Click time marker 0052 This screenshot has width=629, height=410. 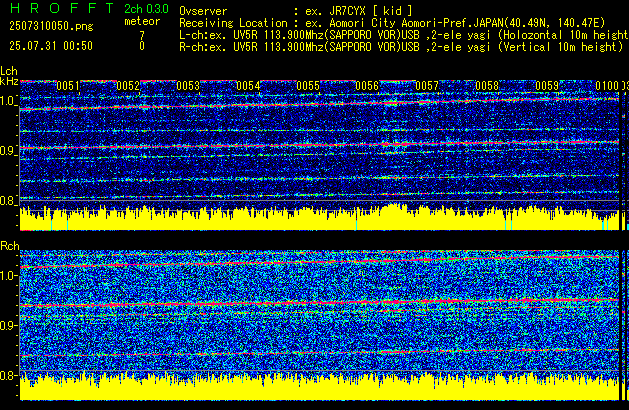pos(128,86)
